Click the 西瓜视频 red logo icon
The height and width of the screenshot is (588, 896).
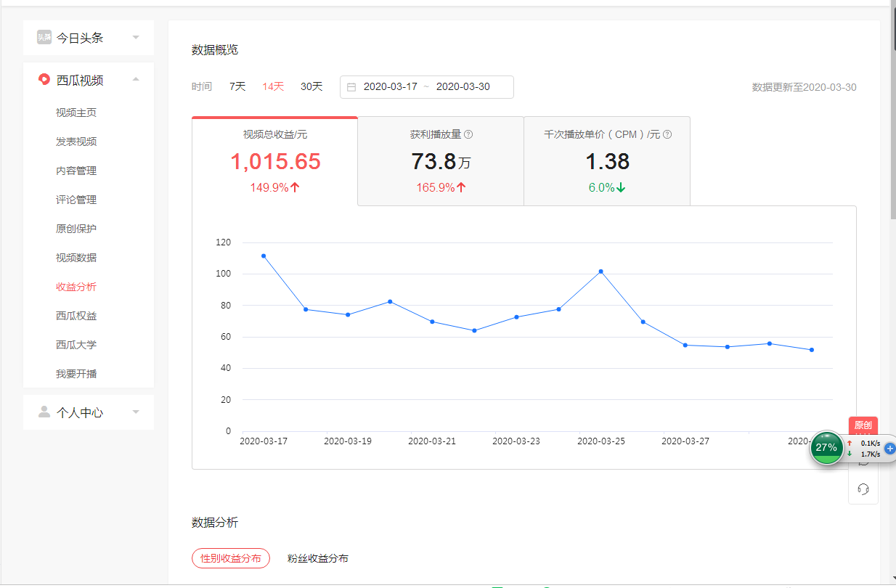coord(44,80)
